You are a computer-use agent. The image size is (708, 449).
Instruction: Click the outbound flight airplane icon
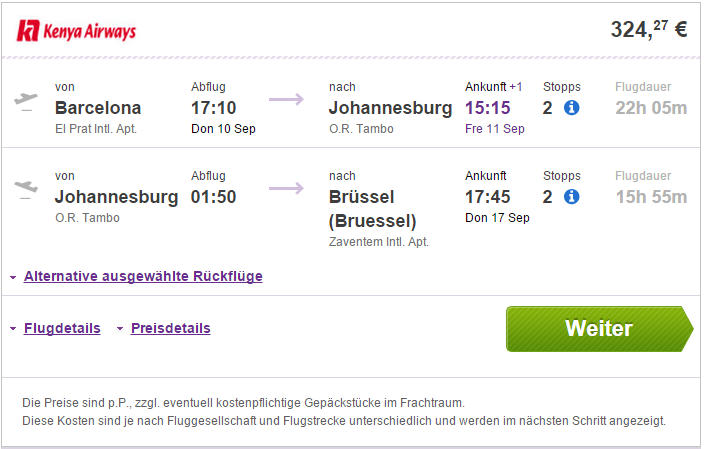[x=26, y=101]
